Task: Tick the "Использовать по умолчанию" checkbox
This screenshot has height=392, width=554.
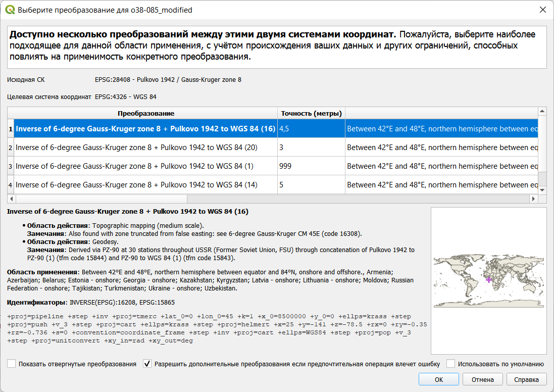Action: (x=451, y=364)
